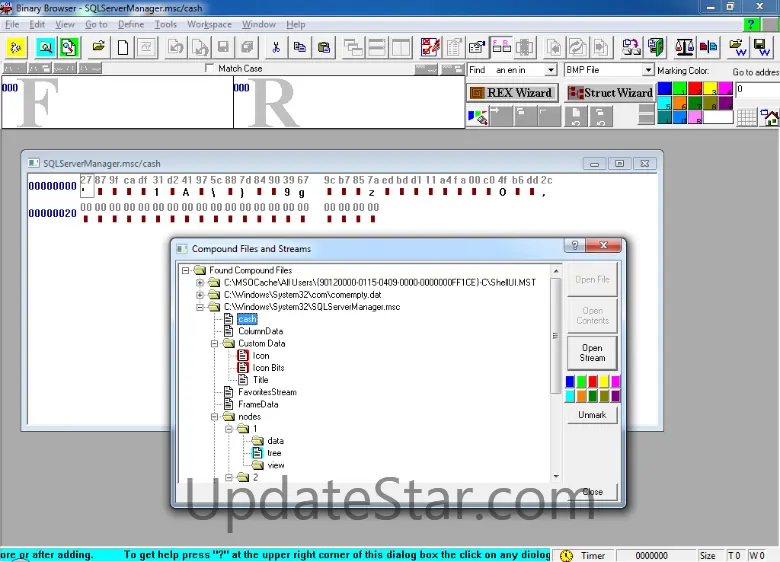Click the red checkmarks toolbar icon
The width and height of the screenshot is (780, 562).
point(430,48)
